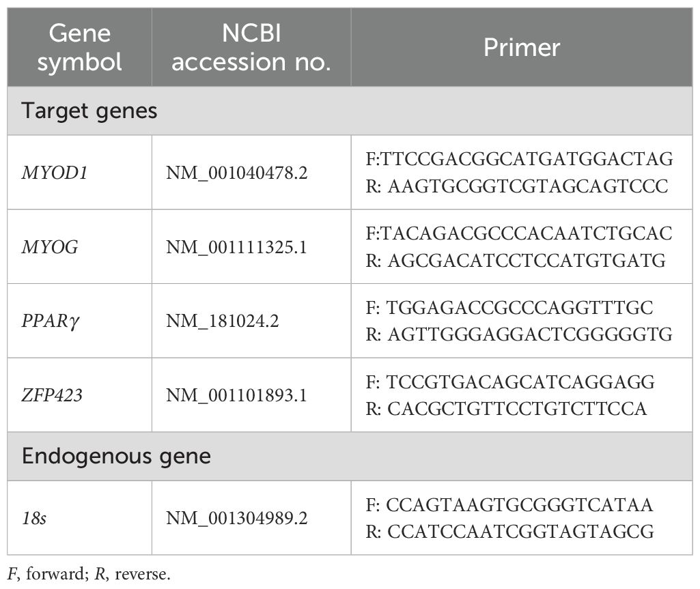Select the Endogenous gene section row

[116, 456]
